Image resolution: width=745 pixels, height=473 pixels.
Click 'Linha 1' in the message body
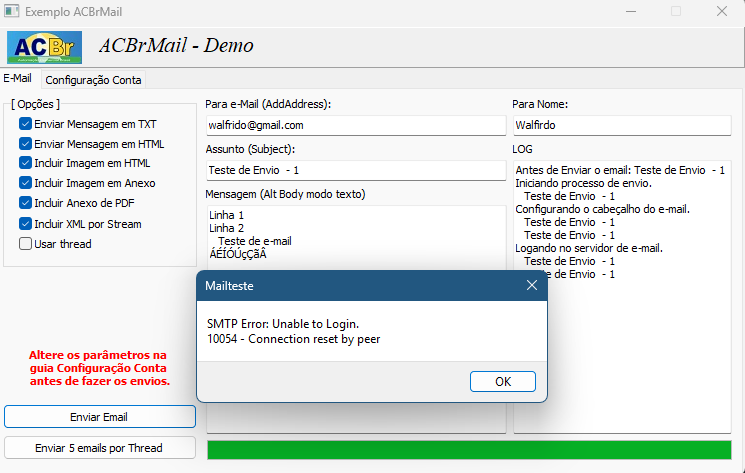point(226,215)
